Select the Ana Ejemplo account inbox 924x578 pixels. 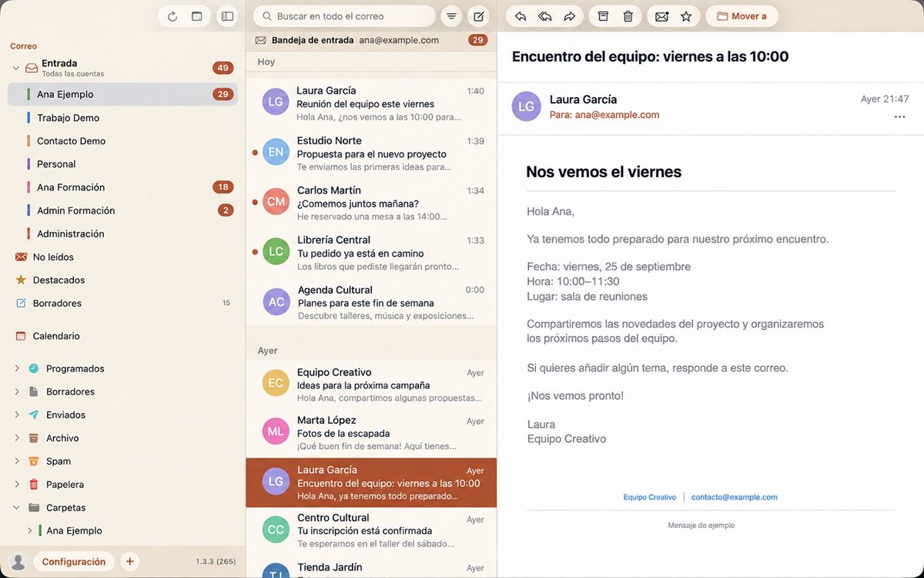click(122, 94)
